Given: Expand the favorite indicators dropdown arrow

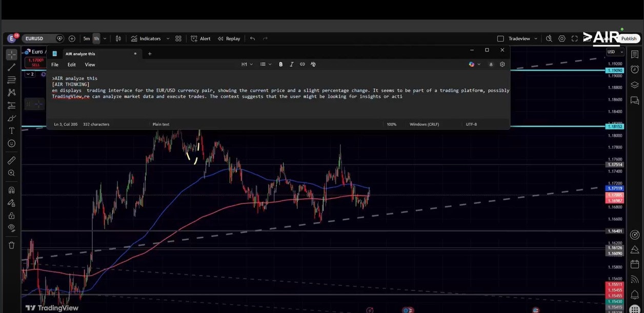Looking at the screenshot, I should [168, 38].
